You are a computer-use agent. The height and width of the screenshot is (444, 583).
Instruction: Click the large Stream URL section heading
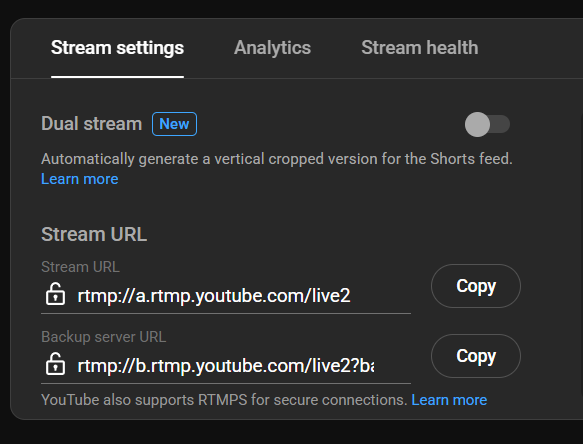94,234
